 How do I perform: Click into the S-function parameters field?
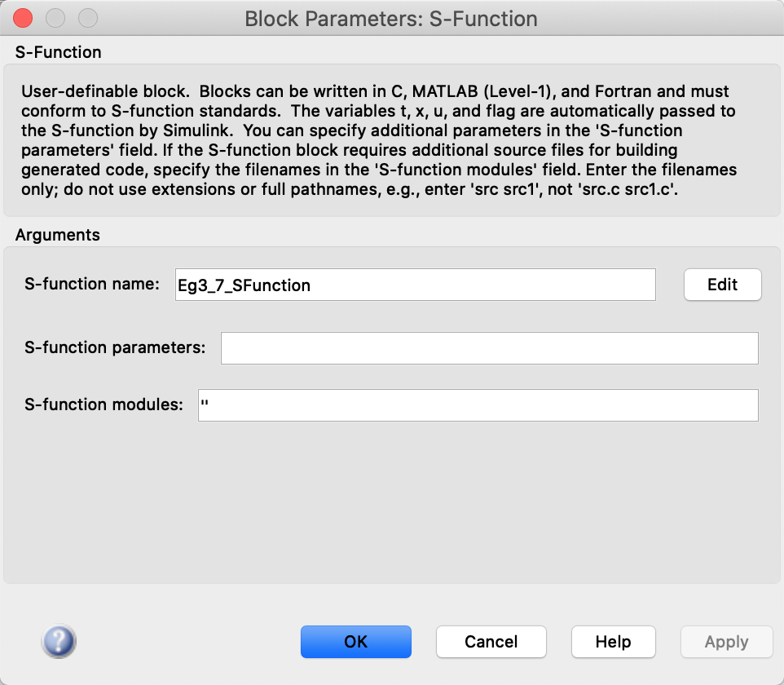point(489,347)
